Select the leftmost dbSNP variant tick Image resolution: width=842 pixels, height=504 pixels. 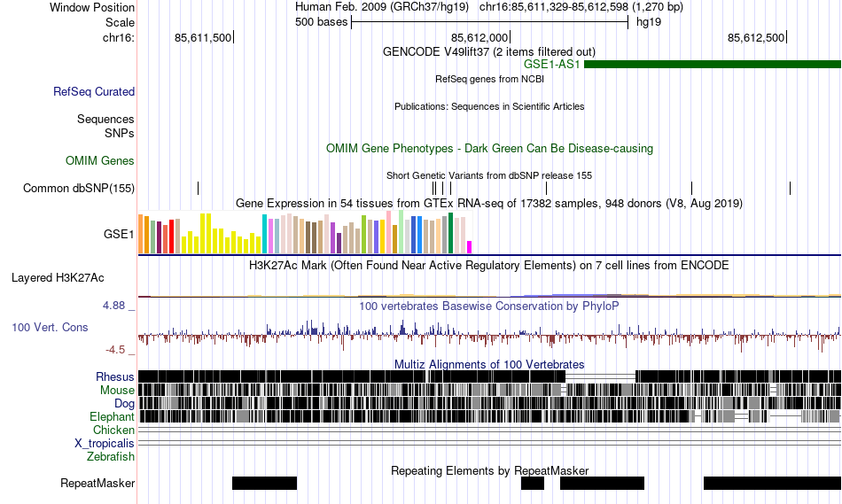tap(199, 188)
